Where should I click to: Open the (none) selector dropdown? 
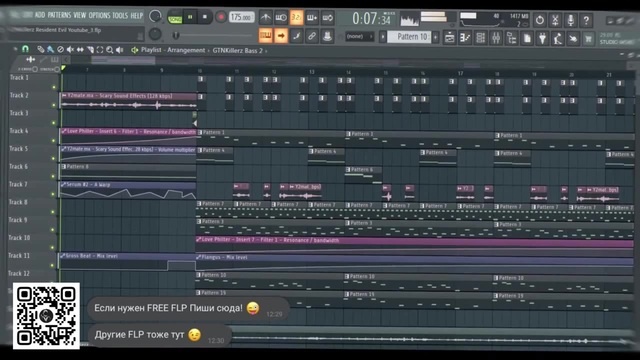360,36
